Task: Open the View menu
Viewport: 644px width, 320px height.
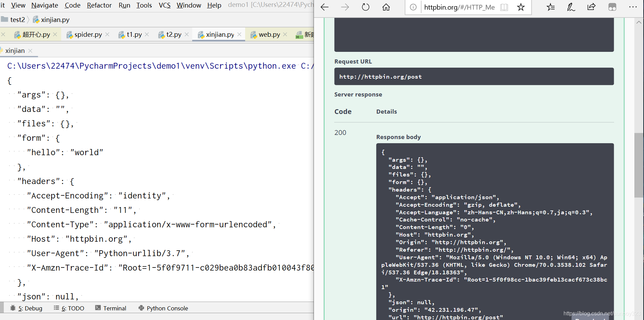Action: tap(18, 5)
